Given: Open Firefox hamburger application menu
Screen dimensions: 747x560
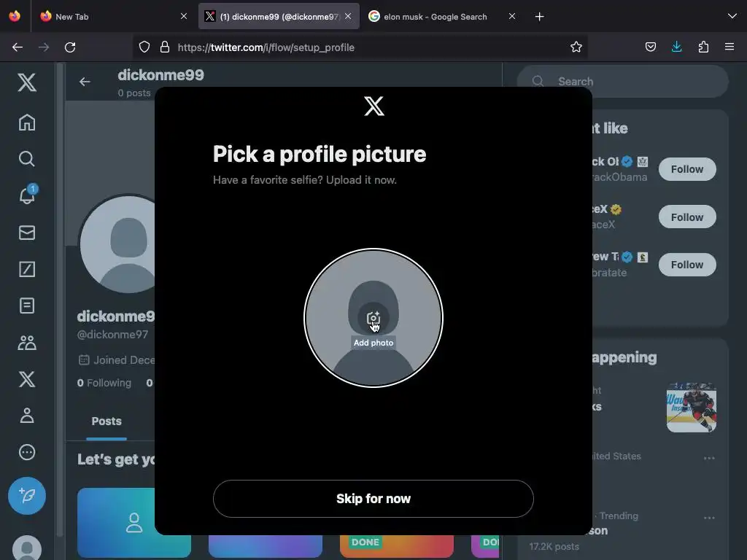Looking at the screenshot, I should (729, 47).
